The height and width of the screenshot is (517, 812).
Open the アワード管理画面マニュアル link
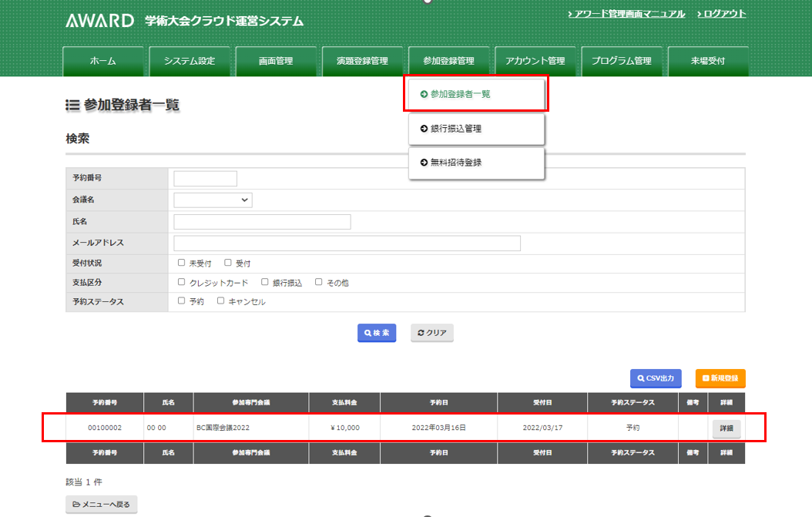pos(626,14)
